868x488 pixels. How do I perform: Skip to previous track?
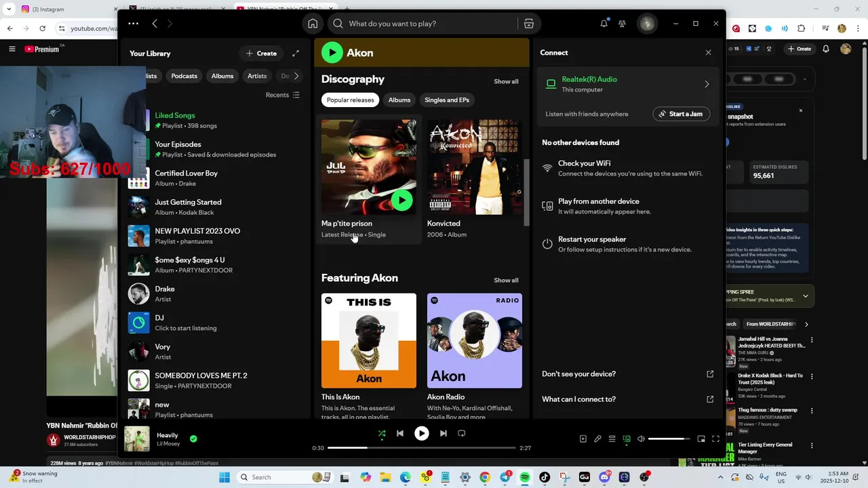400,433
